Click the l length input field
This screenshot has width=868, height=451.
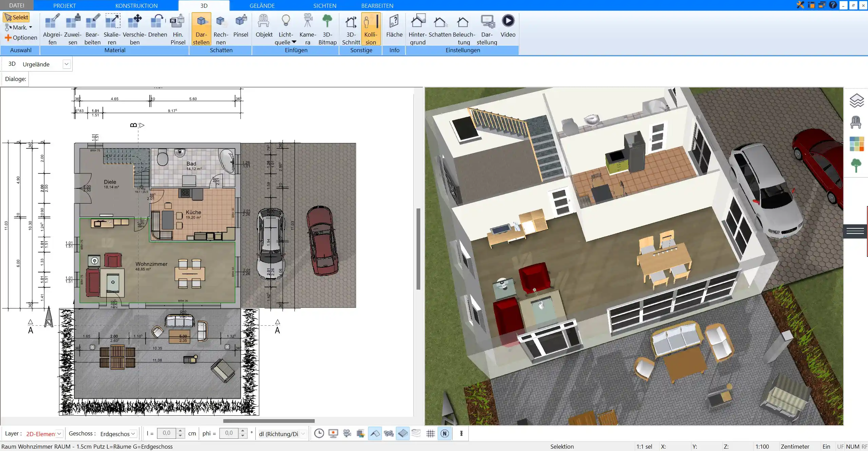point(167,433)
